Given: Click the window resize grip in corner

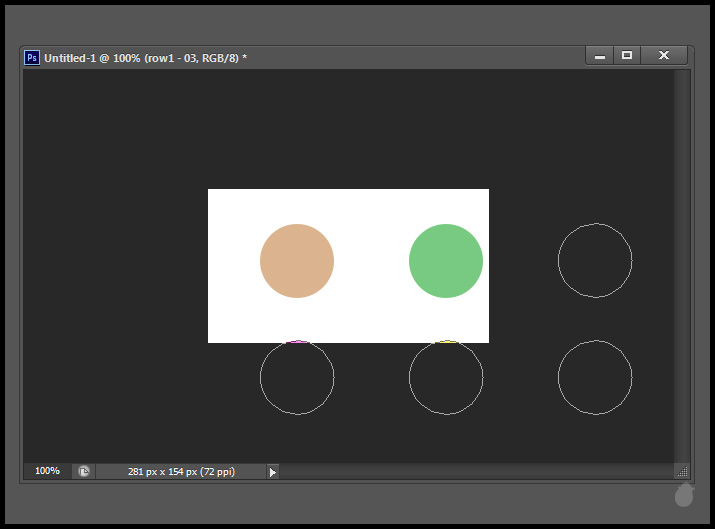Looking at the screenshot, I should click(x=682, y=471).
